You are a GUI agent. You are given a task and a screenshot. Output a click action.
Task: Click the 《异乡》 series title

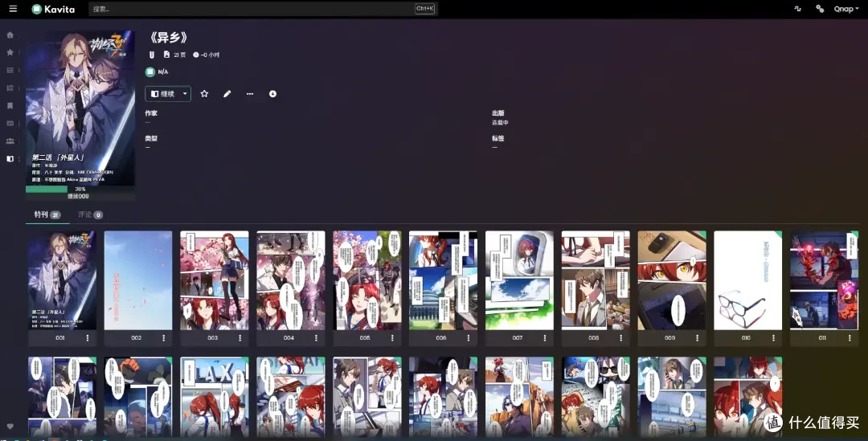pyautogui.click(x=168, y=38)
